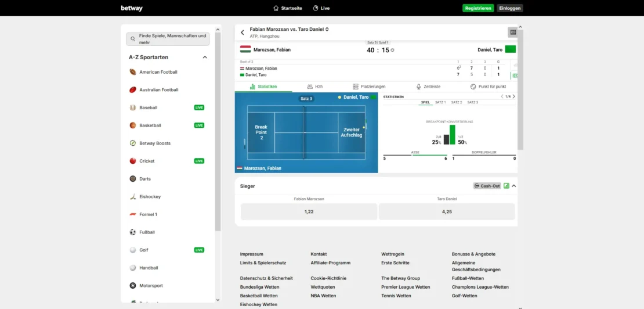This screenshot has height=309, width=644.
Task: Click the Cash-Out button
Action: [487, 186]
